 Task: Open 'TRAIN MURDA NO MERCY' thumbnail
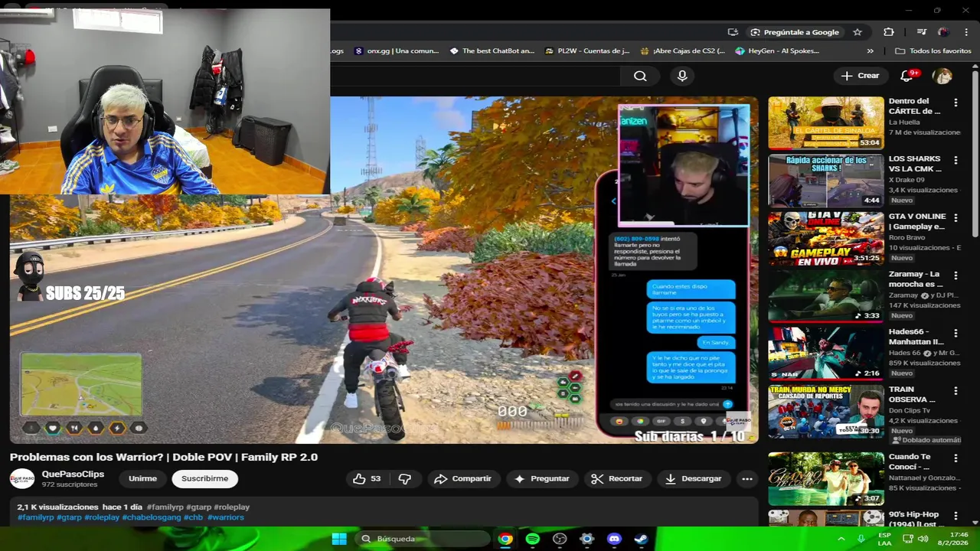click(x=825, y=411)
